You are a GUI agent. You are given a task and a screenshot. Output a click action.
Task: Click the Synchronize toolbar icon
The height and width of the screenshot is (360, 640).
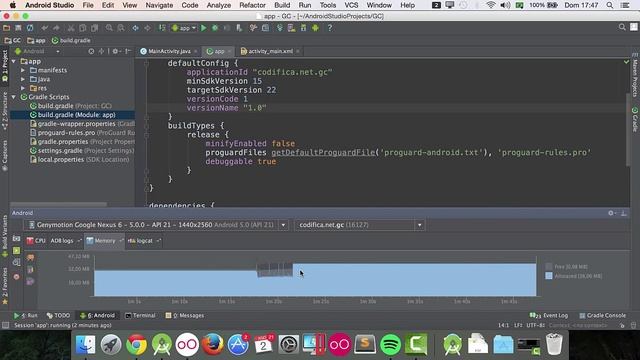[x=30, y=28]
